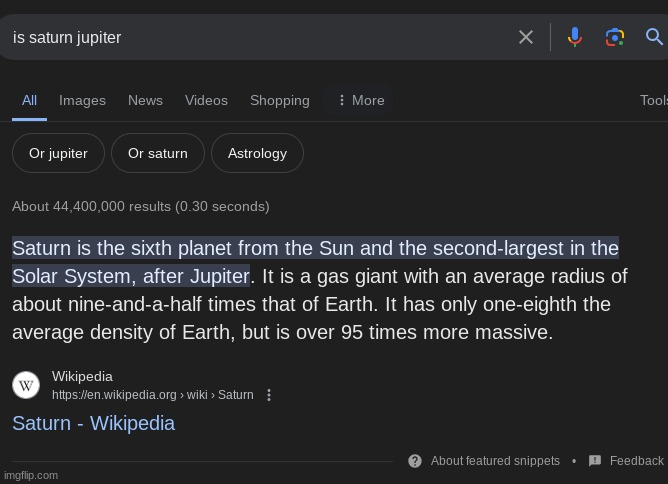Open the Tools filter options
This screenshot has width=668, height=484.
coord(654,100)
